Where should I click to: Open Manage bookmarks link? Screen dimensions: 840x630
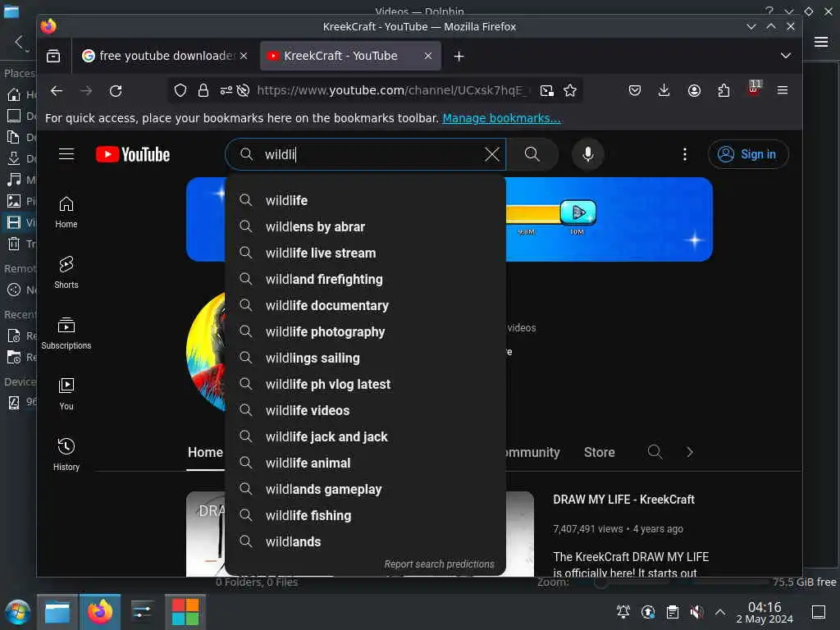tap(501, 118)
